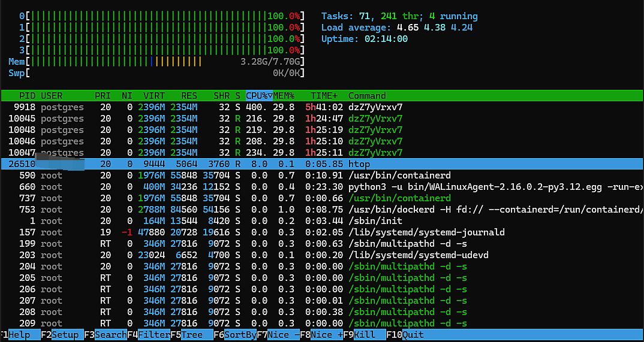Click the F1 Help button
The height and width of the screenshot is (342, 644).
20,335
